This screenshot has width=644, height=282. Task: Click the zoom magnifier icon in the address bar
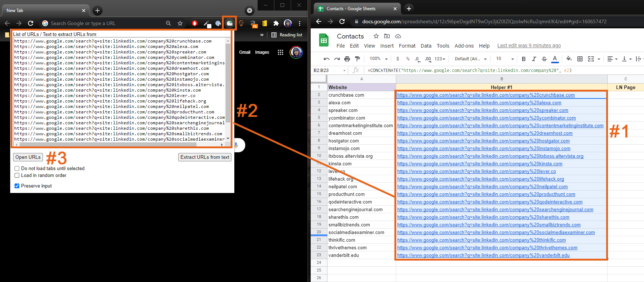tap(168, 23)
